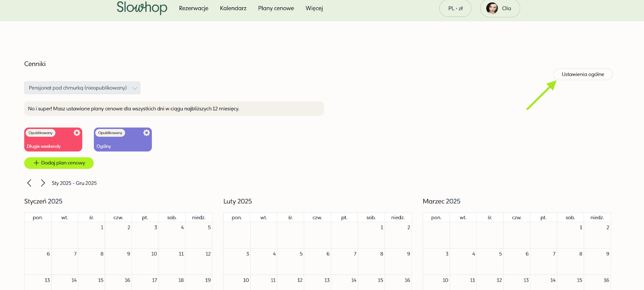The width and height of the screenshot is (644, 290).
Task: Open settings gear on Długie weekendy plan
Action: click(x=77, y=133)
